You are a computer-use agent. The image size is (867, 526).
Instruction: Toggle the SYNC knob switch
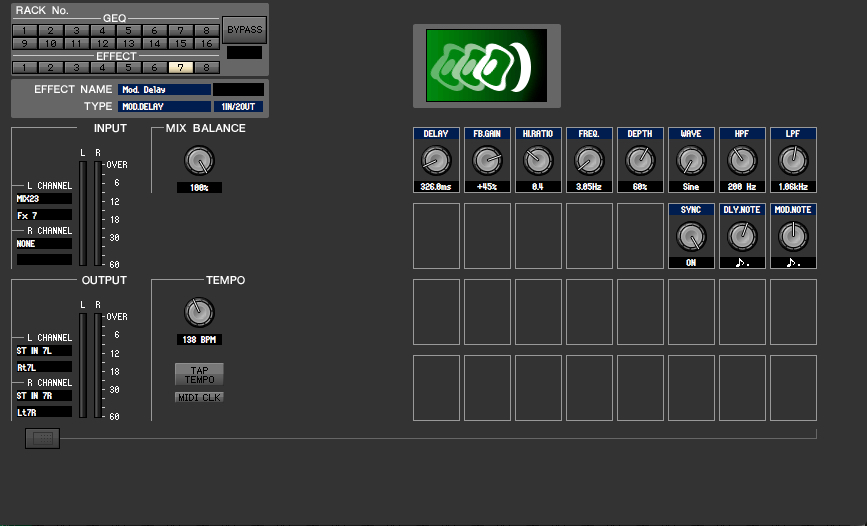point(691,236)
